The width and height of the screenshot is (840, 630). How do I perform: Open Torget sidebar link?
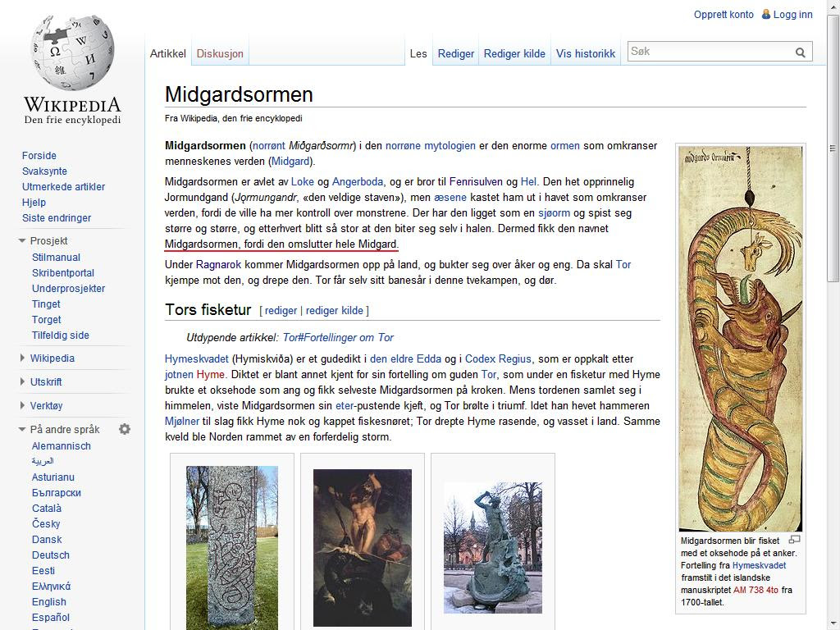point(46,319)
